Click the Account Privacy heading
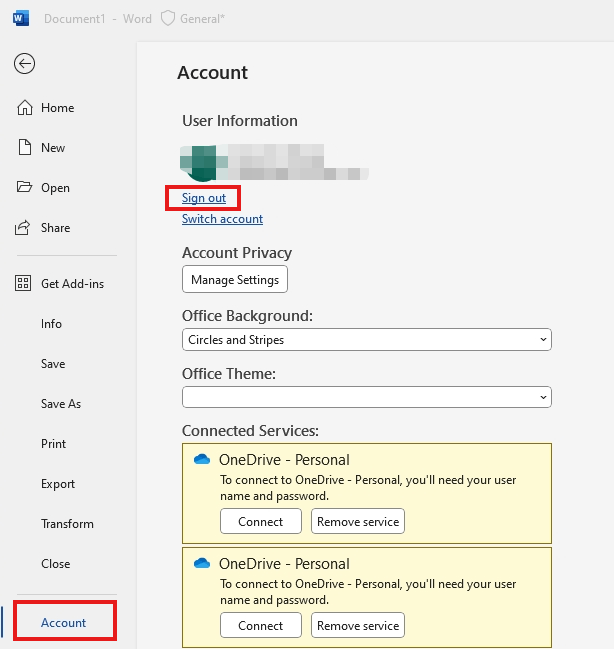Image resolution: width=614 pixels, height=649 pixels. 237,253
